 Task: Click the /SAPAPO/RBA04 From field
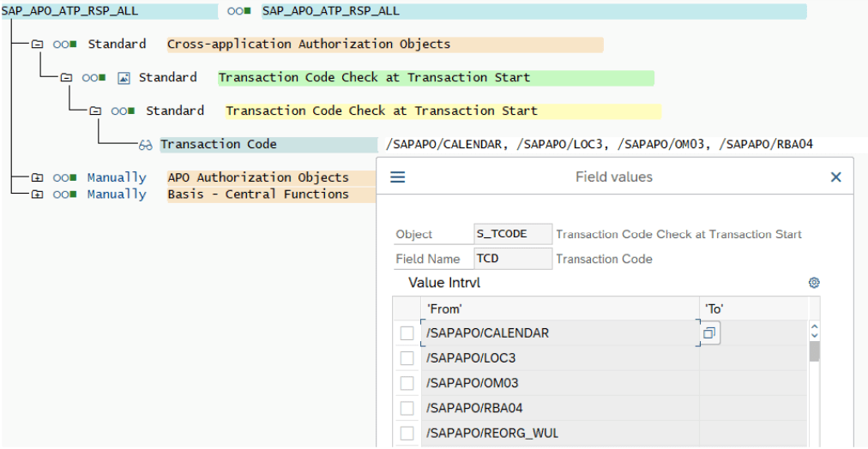(x=560, y=408)
